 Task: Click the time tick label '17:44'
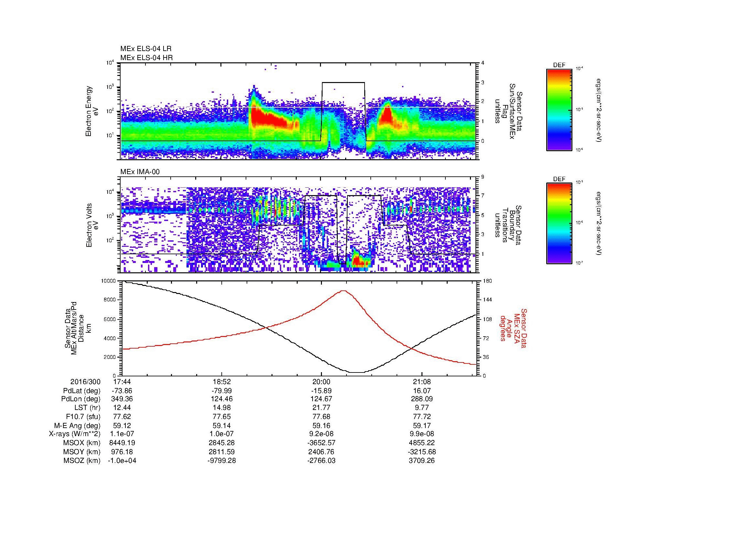coord(122,382)
